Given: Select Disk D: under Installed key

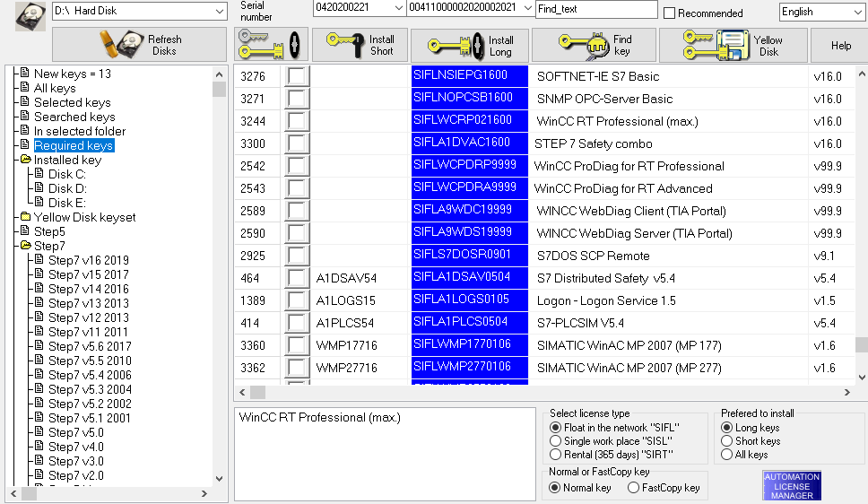Looking at the screenshot, I should [67, 188].
